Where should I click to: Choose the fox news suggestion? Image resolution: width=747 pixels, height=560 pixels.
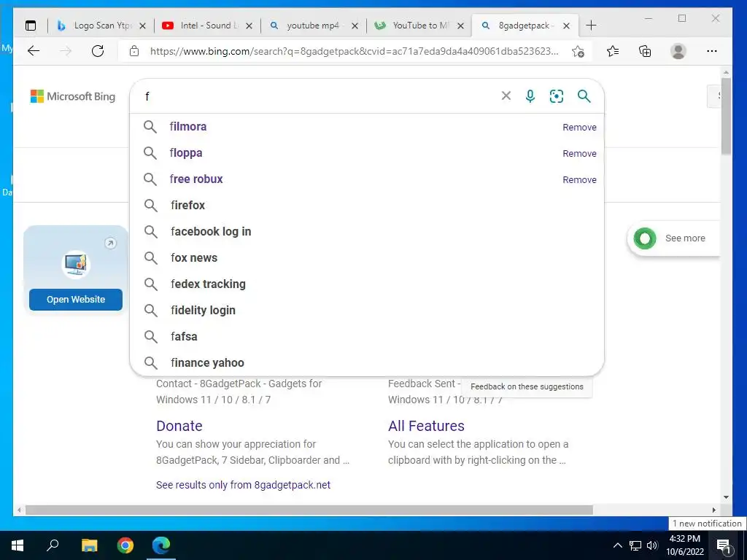(367, 257)
